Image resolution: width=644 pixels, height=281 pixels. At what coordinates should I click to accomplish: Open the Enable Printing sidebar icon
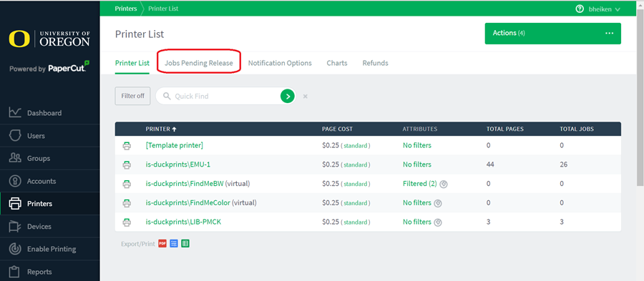point(15,249)
